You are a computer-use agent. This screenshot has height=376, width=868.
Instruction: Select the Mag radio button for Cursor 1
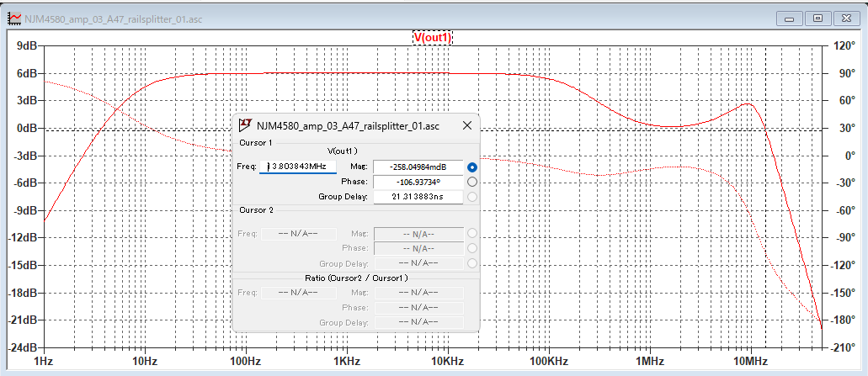[x=472, y=167]
